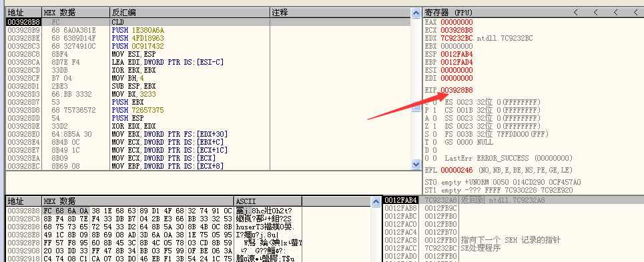
Task: Select MOV EBP,DWORD PTR DS:[ECX+8] line
Action: point(208,166)
